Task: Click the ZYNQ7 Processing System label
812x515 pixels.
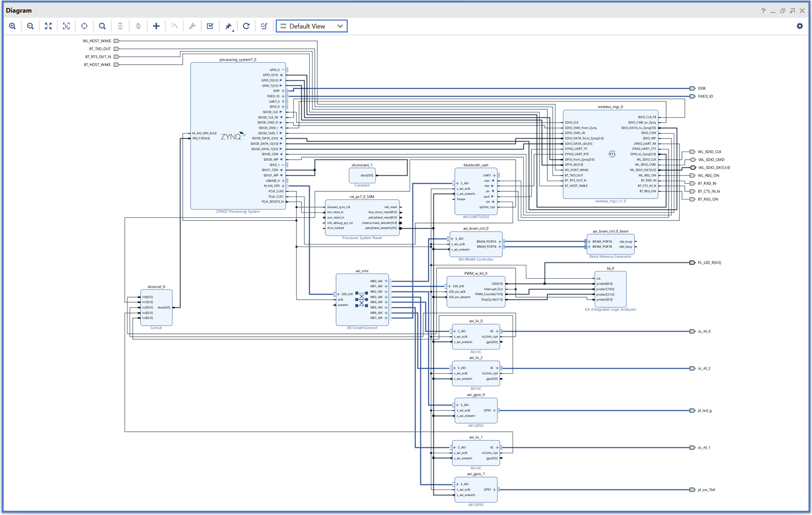Action: click(238, 211)
